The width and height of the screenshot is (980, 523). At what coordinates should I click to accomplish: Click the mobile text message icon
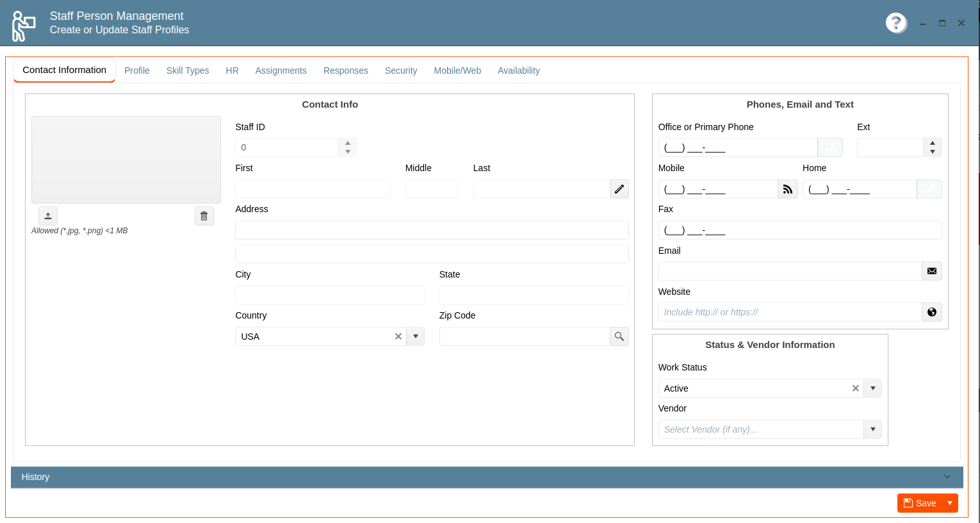point(787,188)
